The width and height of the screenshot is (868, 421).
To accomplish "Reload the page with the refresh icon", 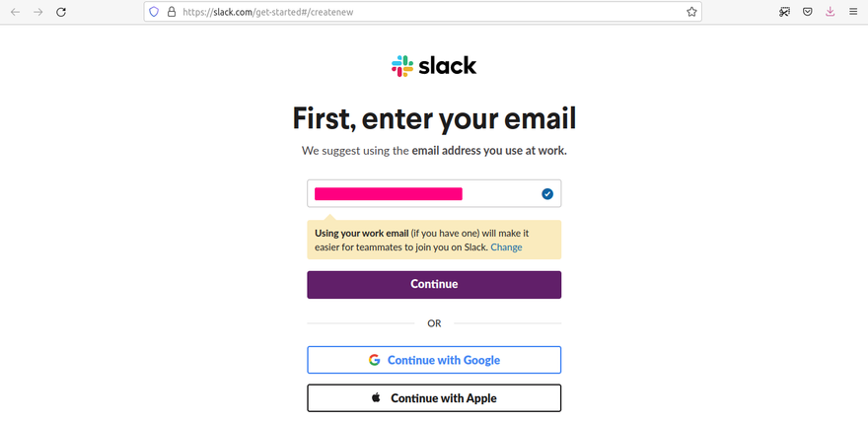I will 61,12.
